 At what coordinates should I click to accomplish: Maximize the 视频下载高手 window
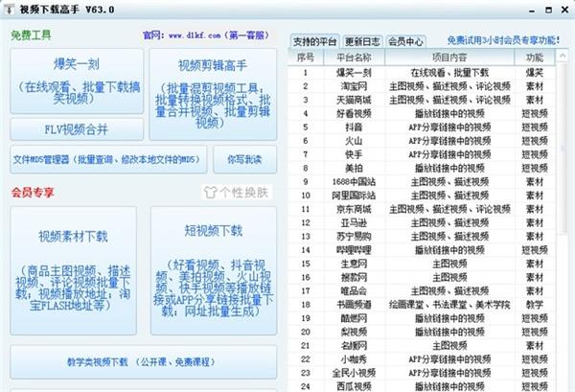(x=548, y=11)
